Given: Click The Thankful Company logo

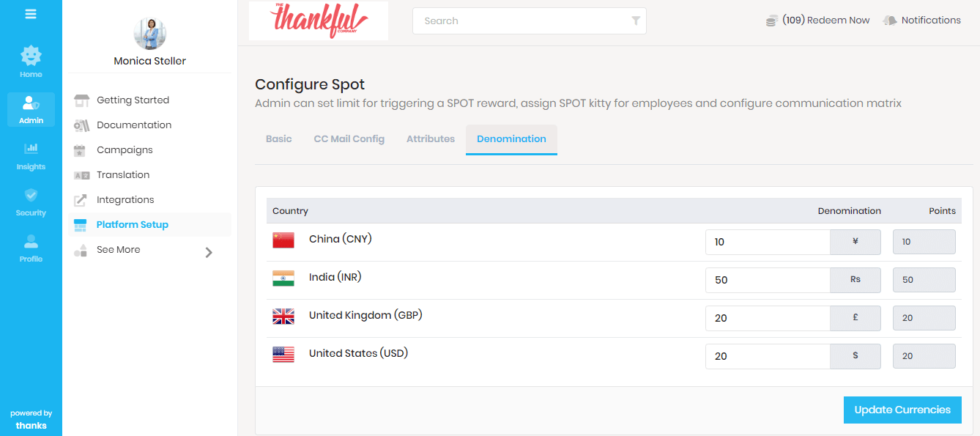Looking at the screenshot, I should pos(319,21).
